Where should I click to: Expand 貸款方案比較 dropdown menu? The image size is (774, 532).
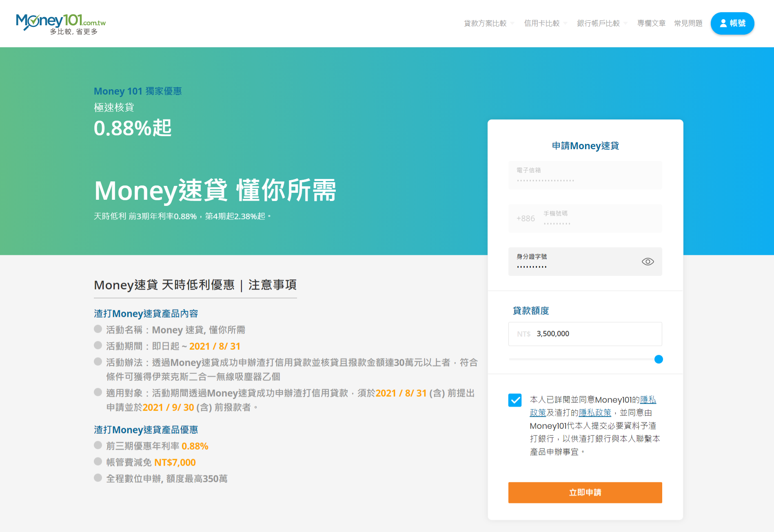(x=489, y=23)
